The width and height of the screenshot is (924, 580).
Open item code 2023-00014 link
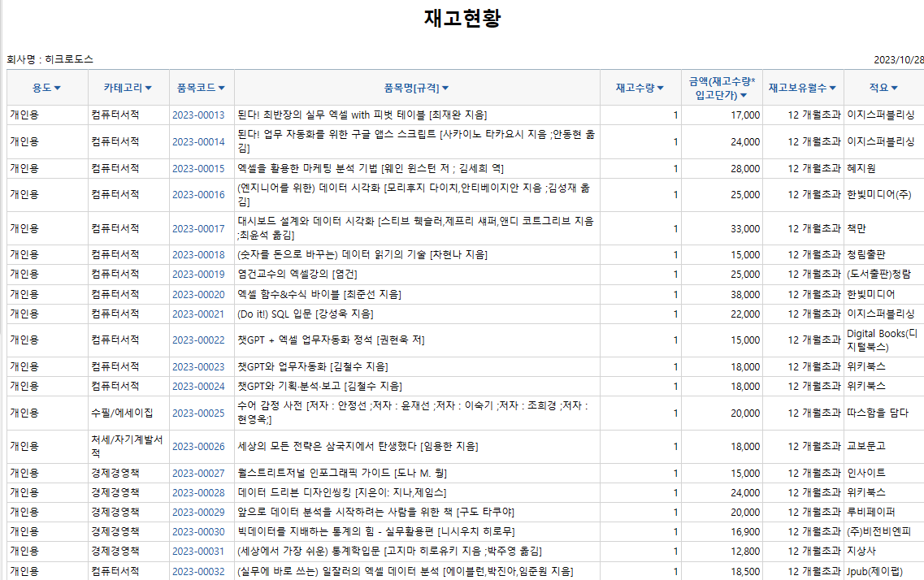coord(198,142)
